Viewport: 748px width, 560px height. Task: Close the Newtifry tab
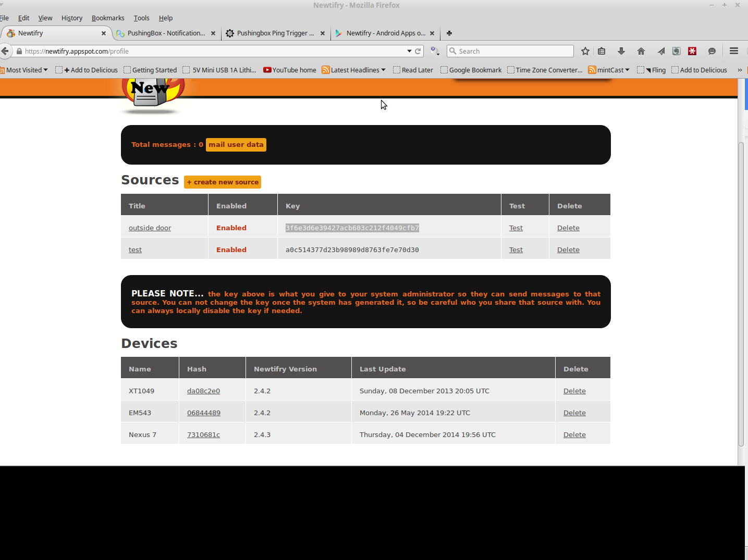click(104, 33)
